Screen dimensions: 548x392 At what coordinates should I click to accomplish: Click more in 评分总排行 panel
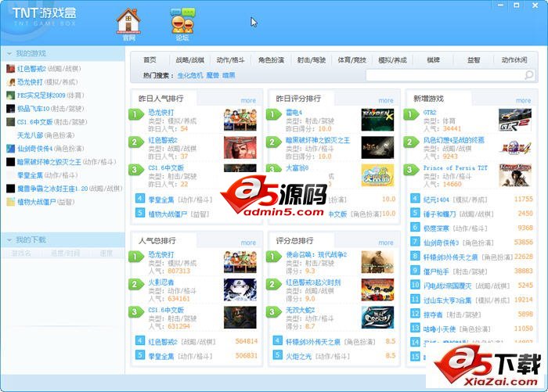click(x=386, y=243)
